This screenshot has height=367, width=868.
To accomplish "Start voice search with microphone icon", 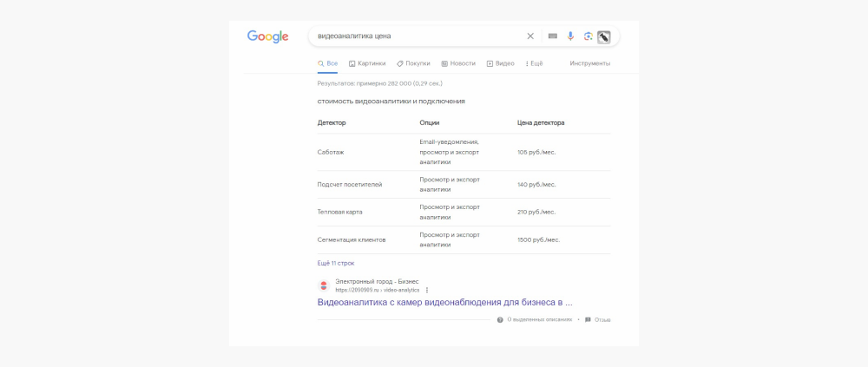I will coord(570,36).
